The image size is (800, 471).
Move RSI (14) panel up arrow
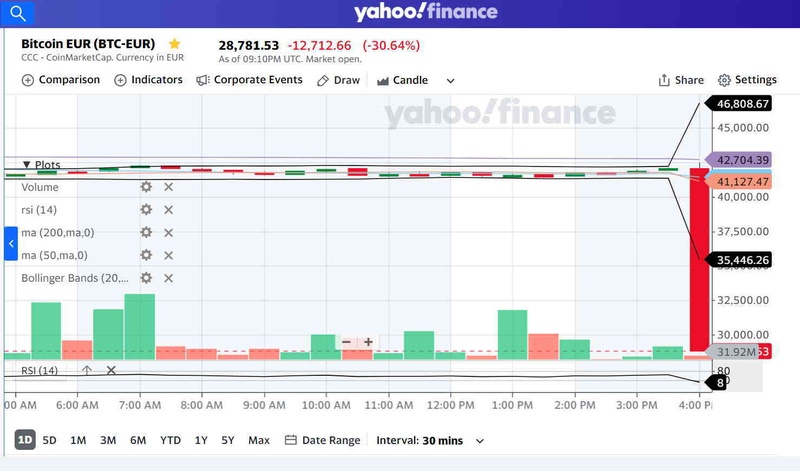(x=87, y=370)
